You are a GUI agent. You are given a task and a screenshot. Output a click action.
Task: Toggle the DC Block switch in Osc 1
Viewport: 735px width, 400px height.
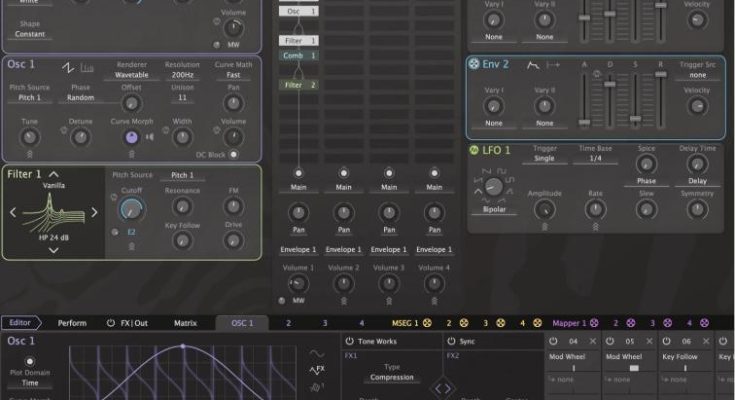(x=234, y=154)
